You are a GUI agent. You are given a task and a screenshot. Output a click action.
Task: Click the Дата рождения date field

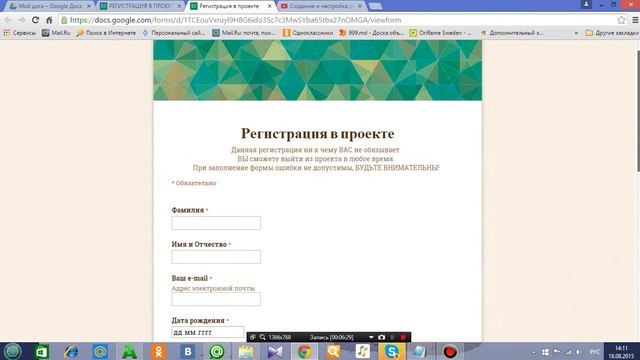pos(208,332)
